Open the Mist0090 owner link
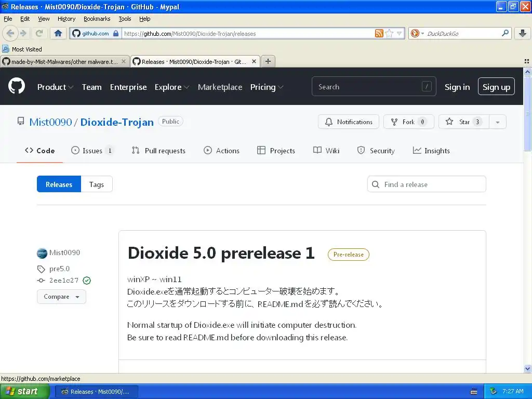 (50, 122)
